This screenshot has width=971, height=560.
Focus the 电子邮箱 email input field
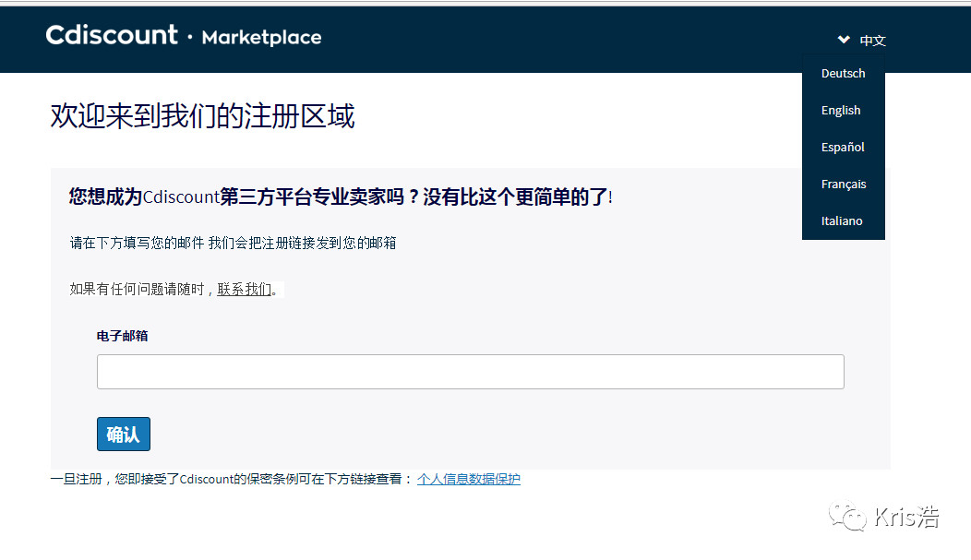tap(470, 372)
